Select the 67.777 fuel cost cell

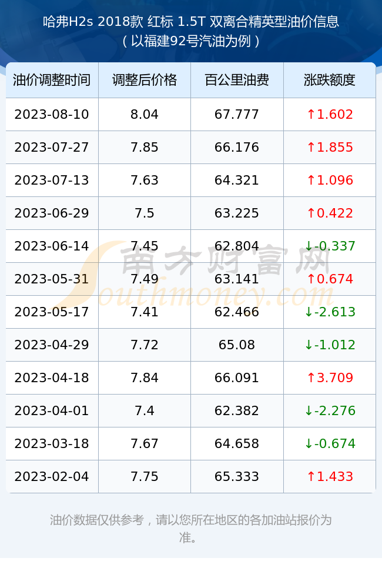point(237,115)
